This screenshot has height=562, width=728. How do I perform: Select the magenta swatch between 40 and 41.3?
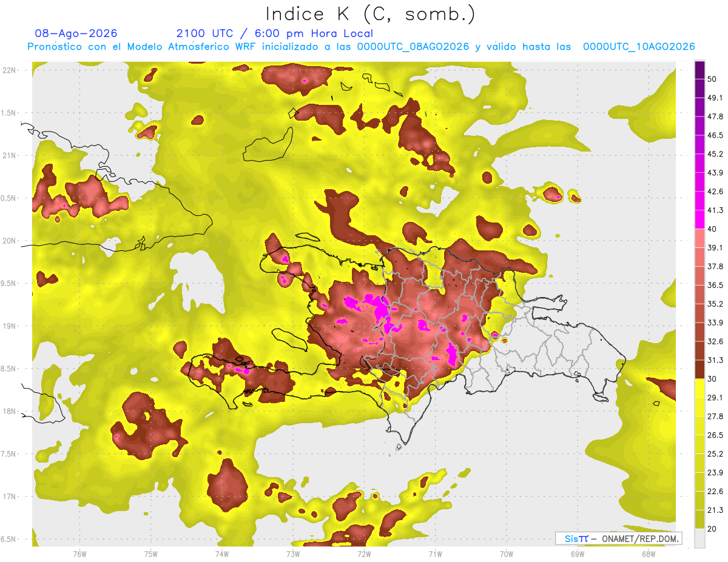click(699, 219)
